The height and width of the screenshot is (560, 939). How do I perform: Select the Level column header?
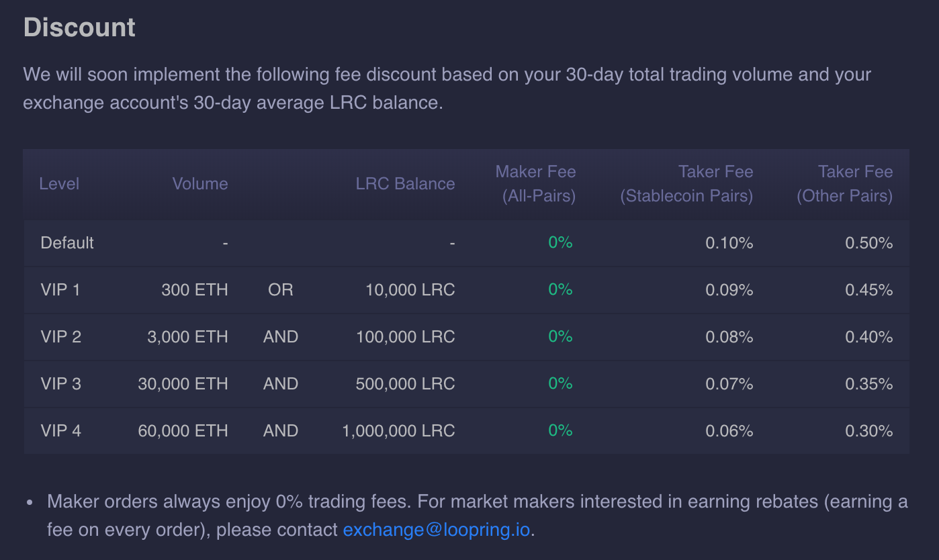pyautogui.click(x=59, y=184)
